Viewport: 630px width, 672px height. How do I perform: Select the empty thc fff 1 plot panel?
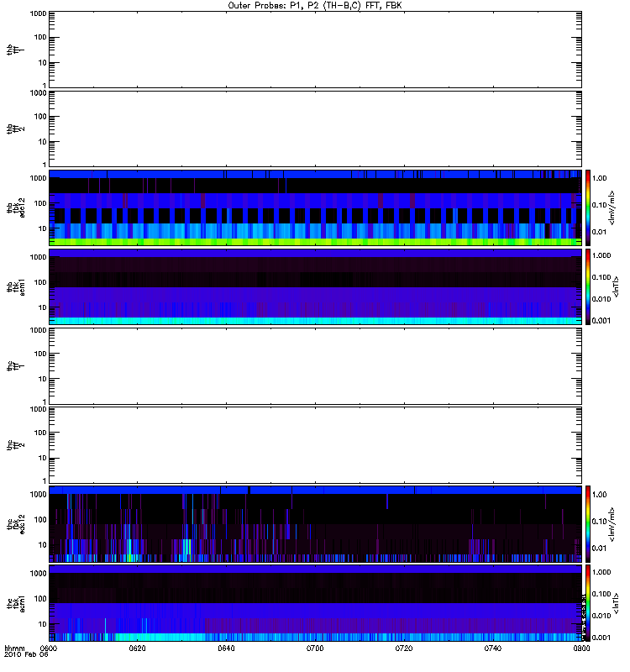(x=316, y=366)
